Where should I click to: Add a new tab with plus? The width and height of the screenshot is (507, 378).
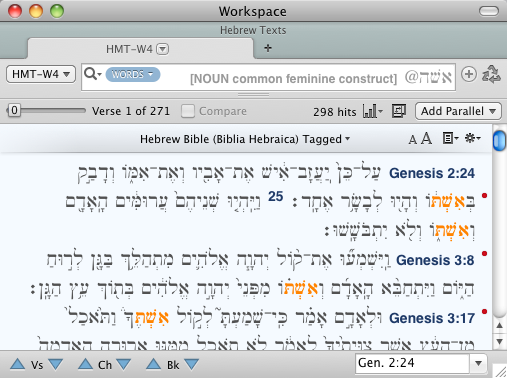tap(268, 48)
